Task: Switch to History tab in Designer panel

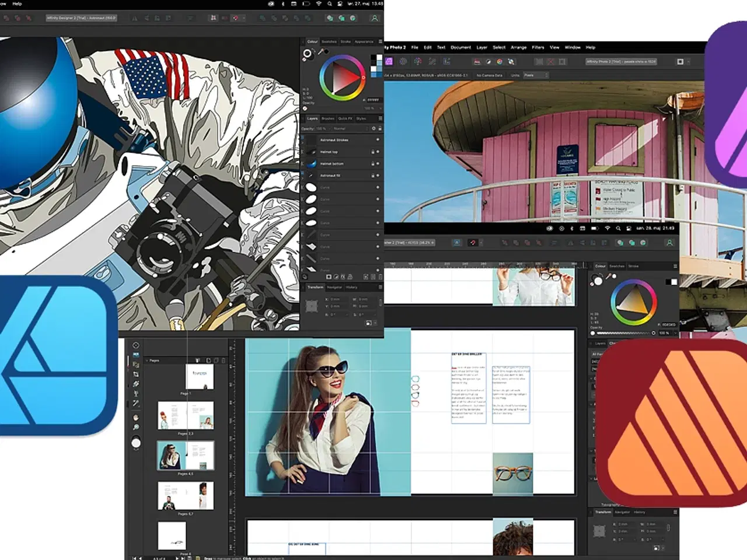Action: coord(351,287)
